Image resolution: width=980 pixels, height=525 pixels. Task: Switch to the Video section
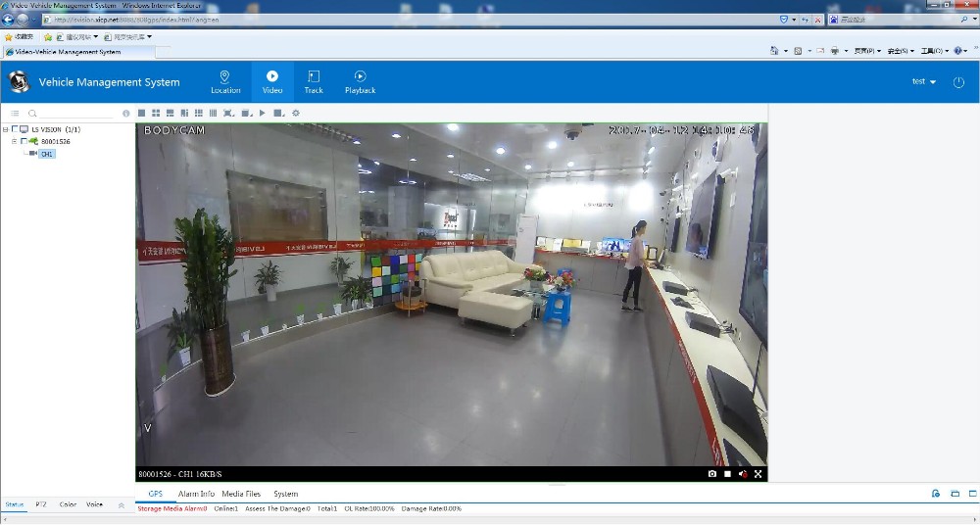[272, 82]
